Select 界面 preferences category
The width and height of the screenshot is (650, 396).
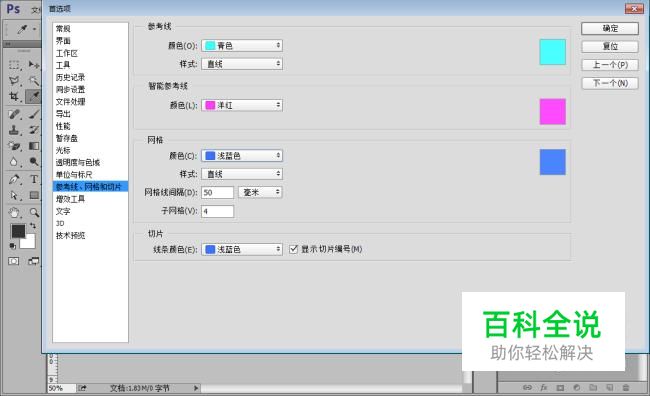click(63, 41)
